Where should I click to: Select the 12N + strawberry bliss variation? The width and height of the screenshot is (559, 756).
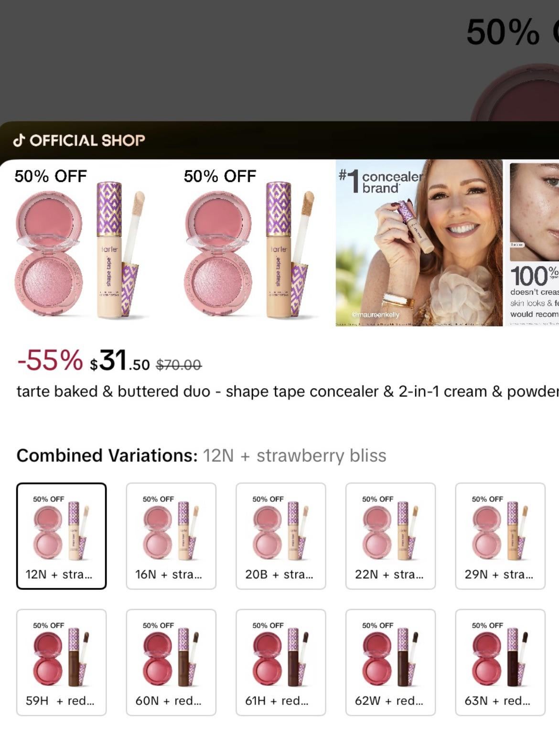61,536
